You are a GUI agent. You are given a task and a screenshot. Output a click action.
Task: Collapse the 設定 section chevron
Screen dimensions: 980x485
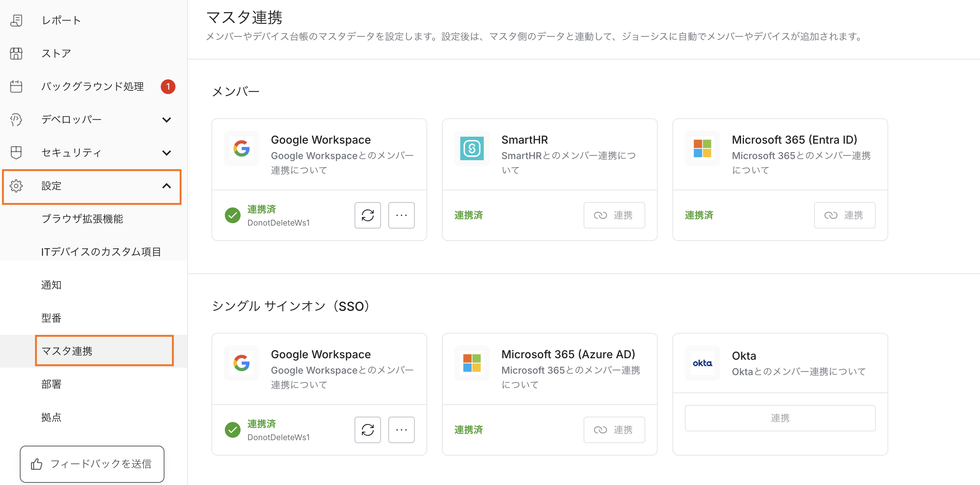click(x=166, y=186)
